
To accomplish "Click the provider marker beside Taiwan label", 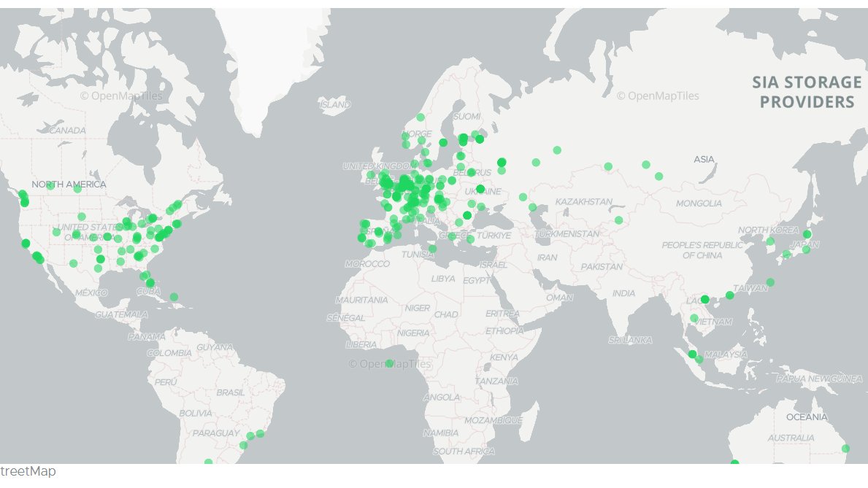I will (x=770, y=282).
